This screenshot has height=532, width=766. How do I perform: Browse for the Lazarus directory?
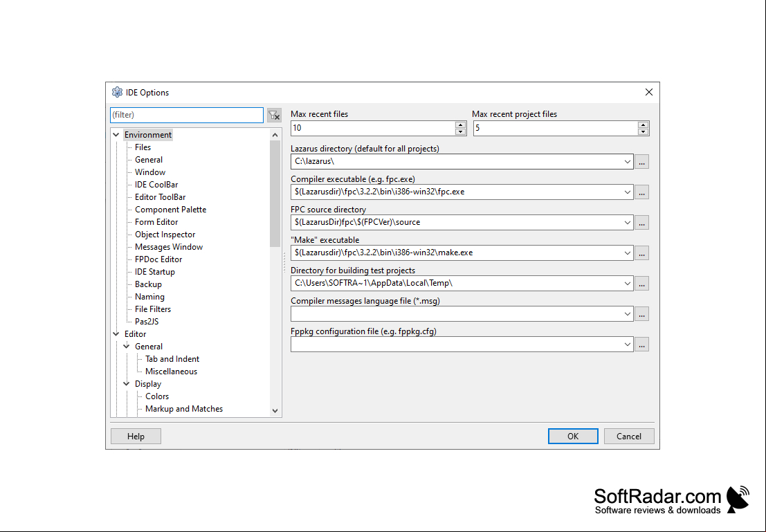[x=642, y=162]
